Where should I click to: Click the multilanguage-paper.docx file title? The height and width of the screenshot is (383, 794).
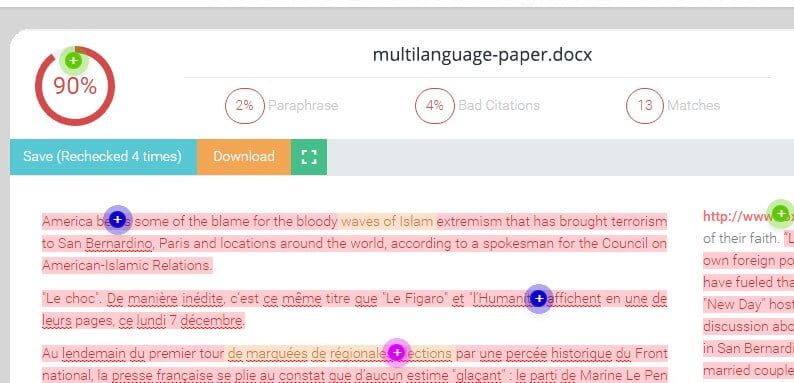pos(482,55)
